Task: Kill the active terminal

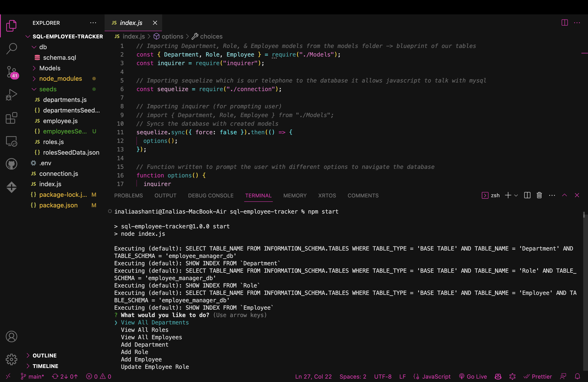Action: point(539,195)
